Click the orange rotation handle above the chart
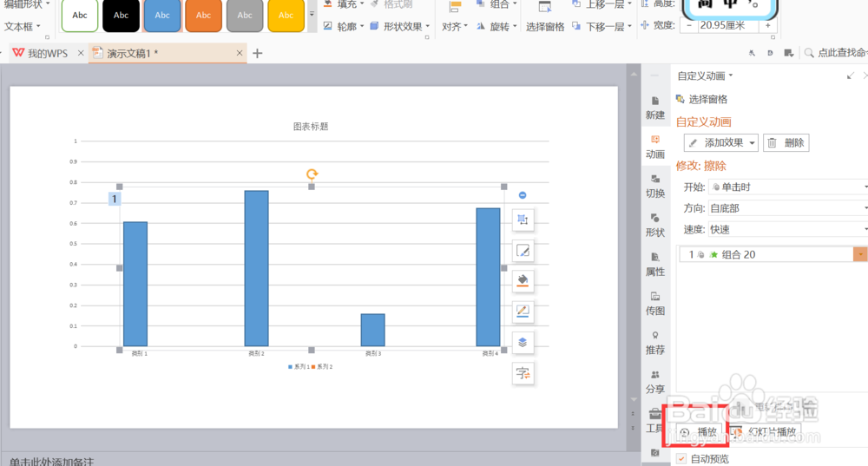868x466 pixels. (312, 174)
